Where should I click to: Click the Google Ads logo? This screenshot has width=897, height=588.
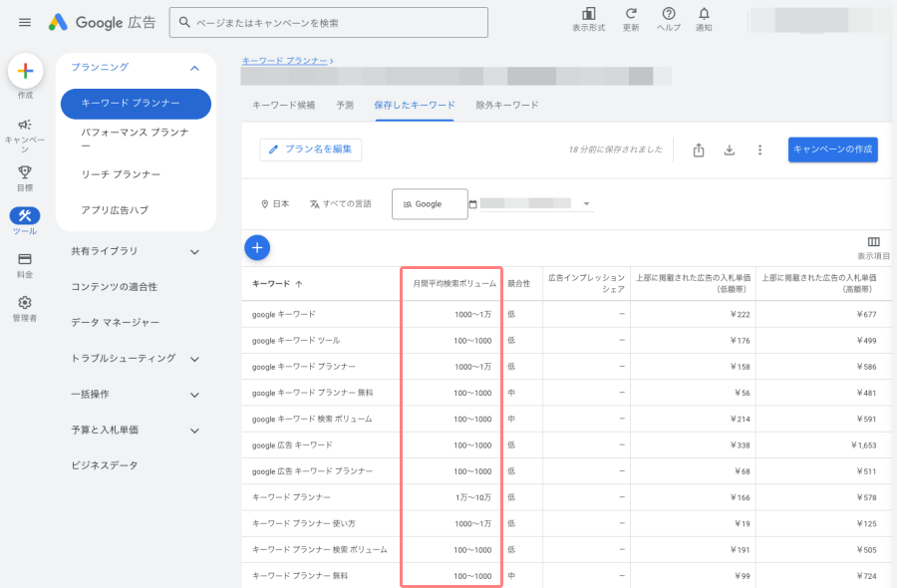(x=102, y=22)
